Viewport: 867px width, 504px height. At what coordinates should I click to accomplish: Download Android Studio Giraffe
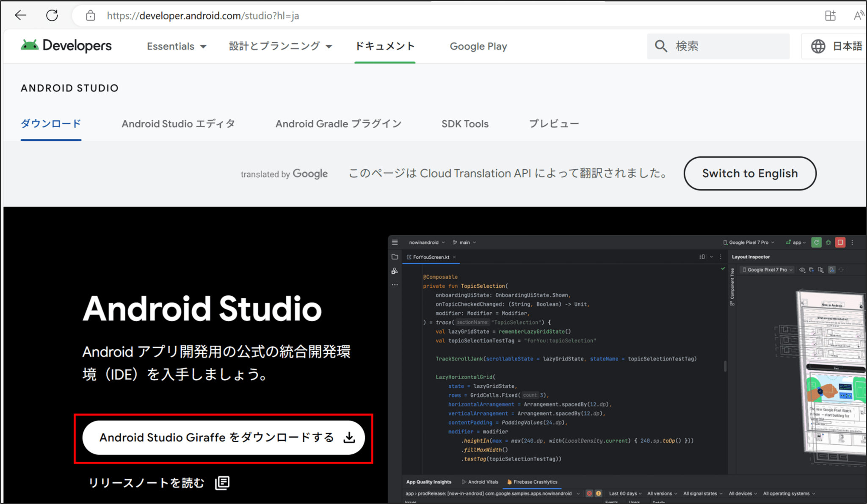tap(223, 438)
